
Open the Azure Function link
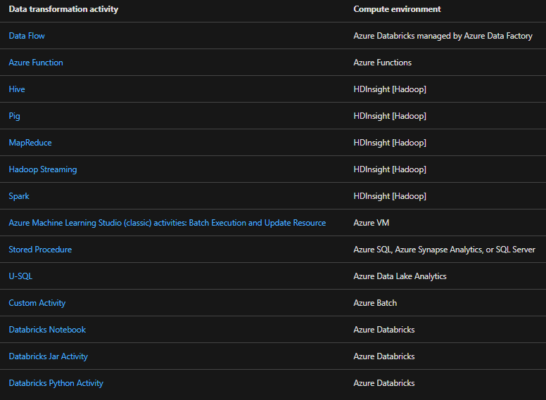[36, 63]
